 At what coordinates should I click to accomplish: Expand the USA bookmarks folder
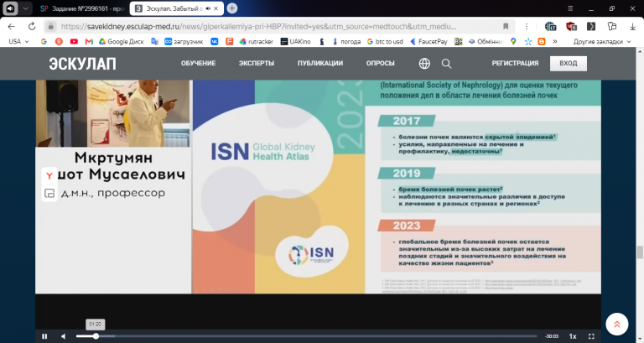pyautogui.click(x=18, y=41)
